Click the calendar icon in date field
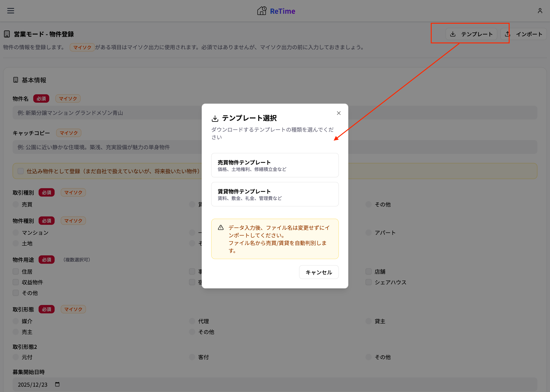Screen dimensions: 550x392 click(57, 384)
